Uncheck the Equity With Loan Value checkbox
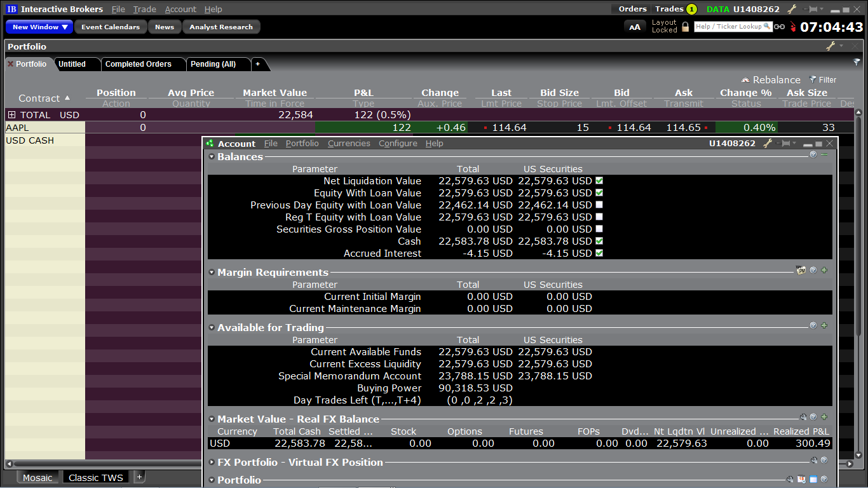Image resolution: width=868 pixels, height=488 pixels. (x=599, y=193)
